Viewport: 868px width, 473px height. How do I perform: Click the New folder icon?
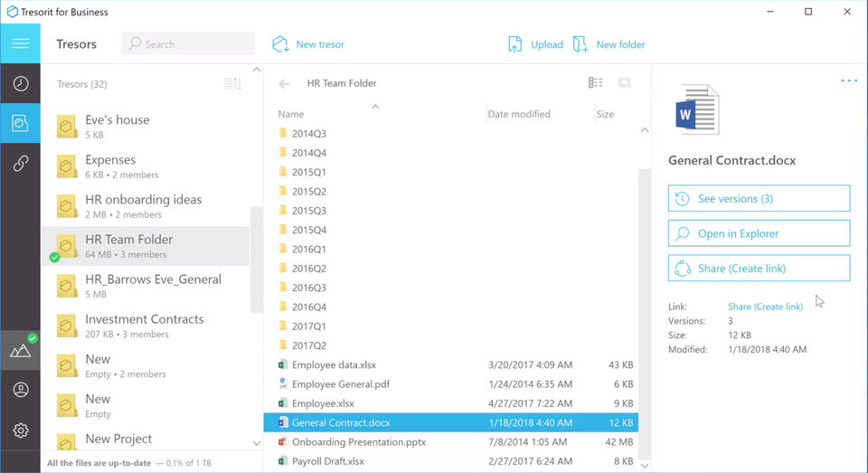(x=580, y=44)
